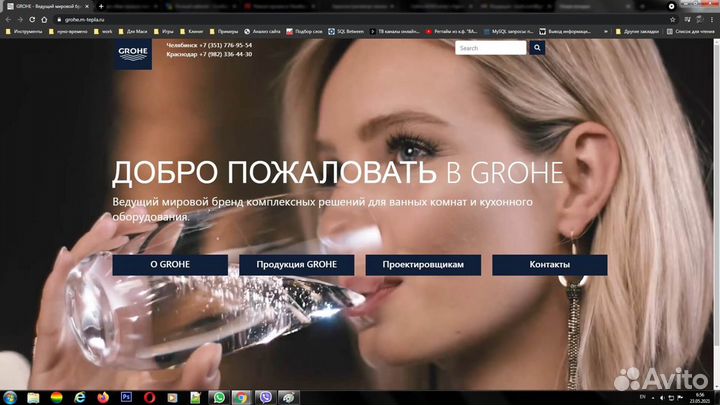Screen dimensions: 720x405
Task: Click the page vertical scrollbar
Action: coord(716,214)
